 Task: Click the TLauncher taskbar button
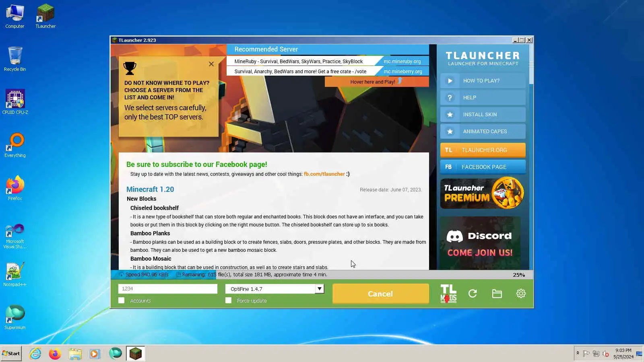136,354
